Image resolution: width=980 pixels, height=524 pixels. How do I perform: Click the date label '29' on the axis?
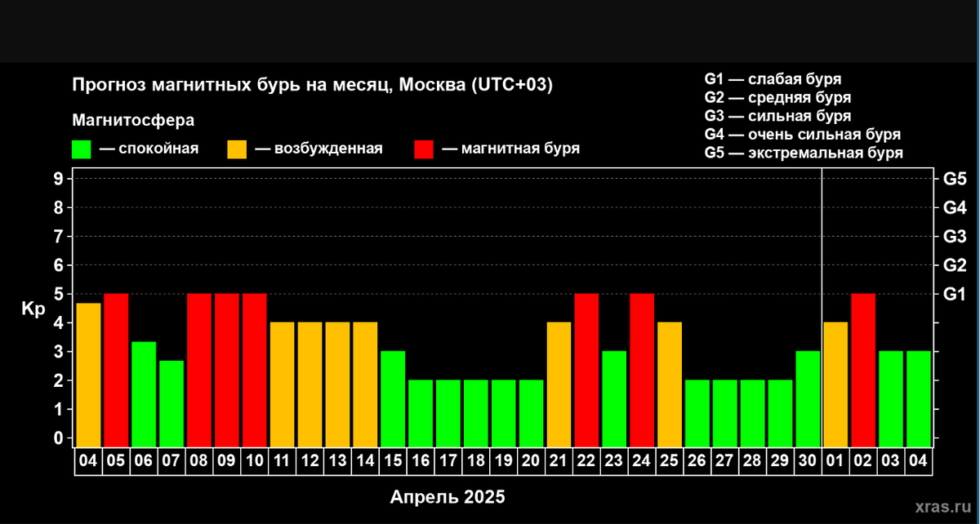781,461
